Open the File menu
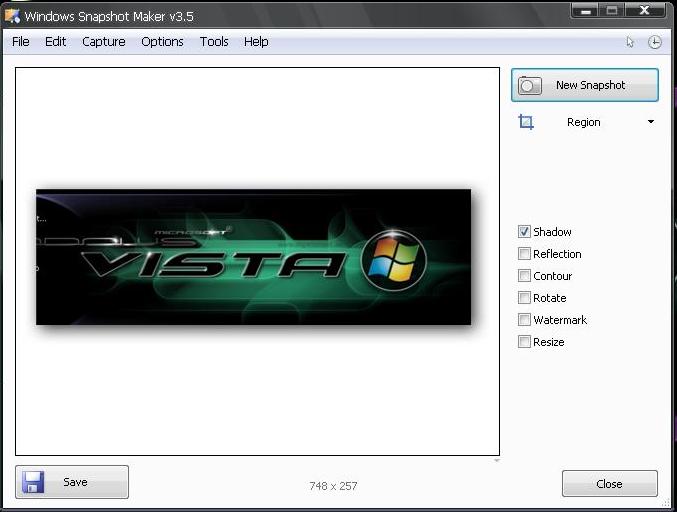Image resolution: width=677 pixels, height=512 pixels. (21, 41)
